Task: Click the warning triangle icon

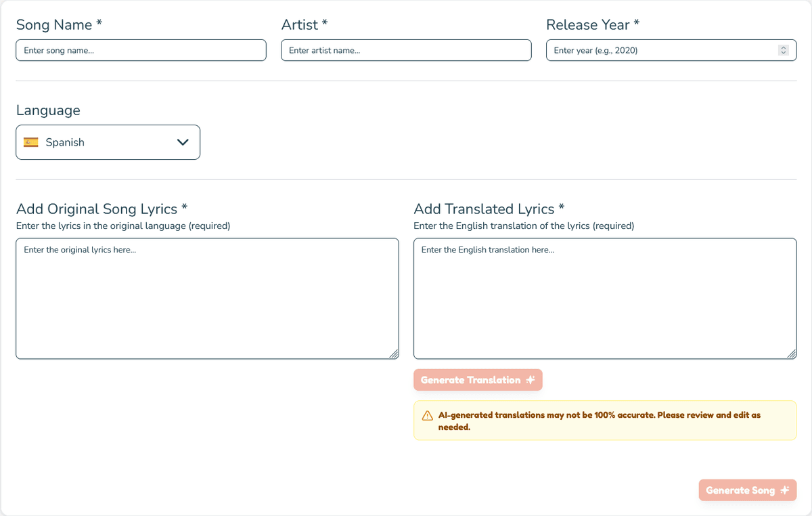Action: (426, 414)
